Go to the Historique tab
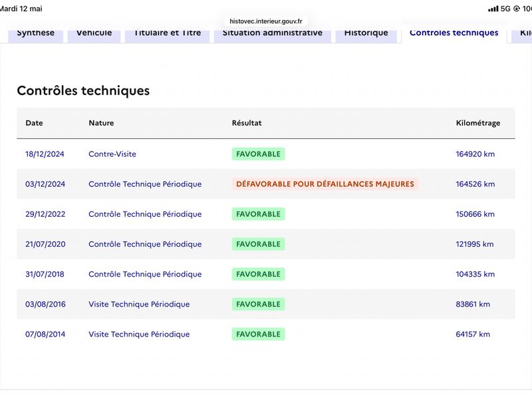Image resolution: width=532 pixels, height=399 pixels. point(366,35)
